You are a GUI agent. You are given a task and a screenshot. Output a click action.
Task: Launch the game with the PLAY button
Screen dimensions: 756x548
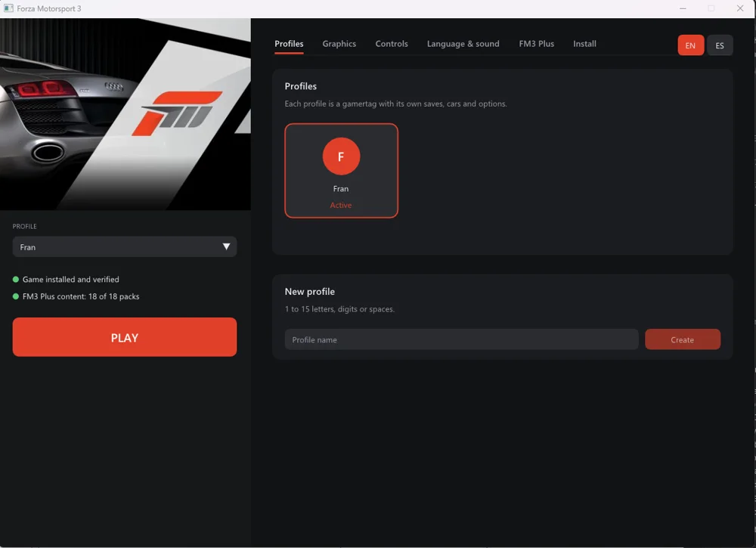click(125, 337)
